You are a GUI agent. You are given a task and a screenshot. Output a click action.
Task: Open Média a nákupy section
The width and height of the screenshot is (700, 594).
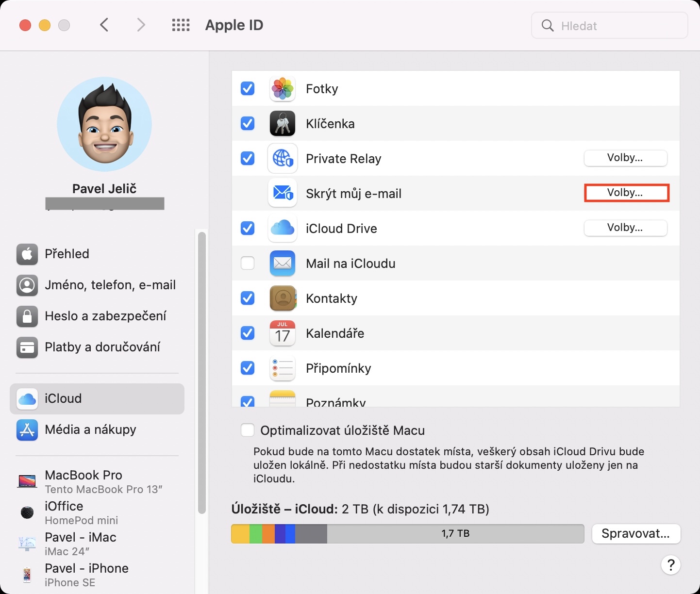[97, 429]
